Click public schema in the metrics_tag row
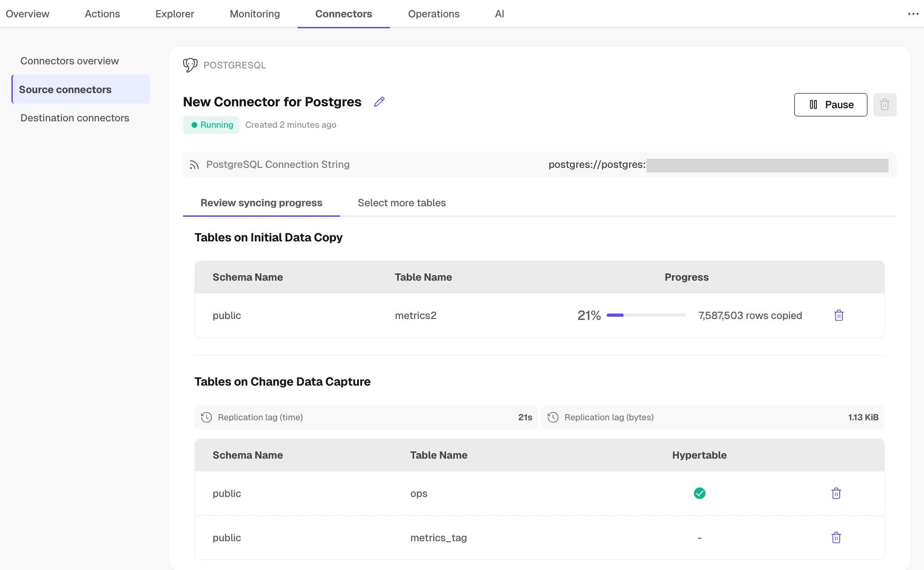 (227, 538)
